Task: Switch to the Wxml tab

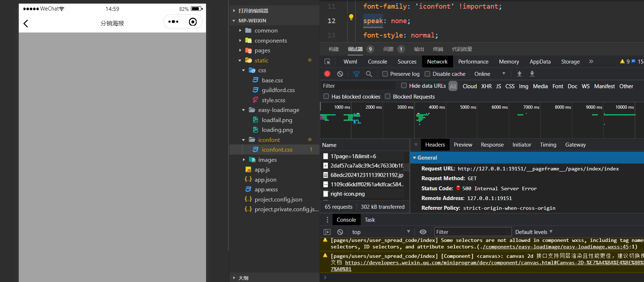Action: [x=350, y=62]
